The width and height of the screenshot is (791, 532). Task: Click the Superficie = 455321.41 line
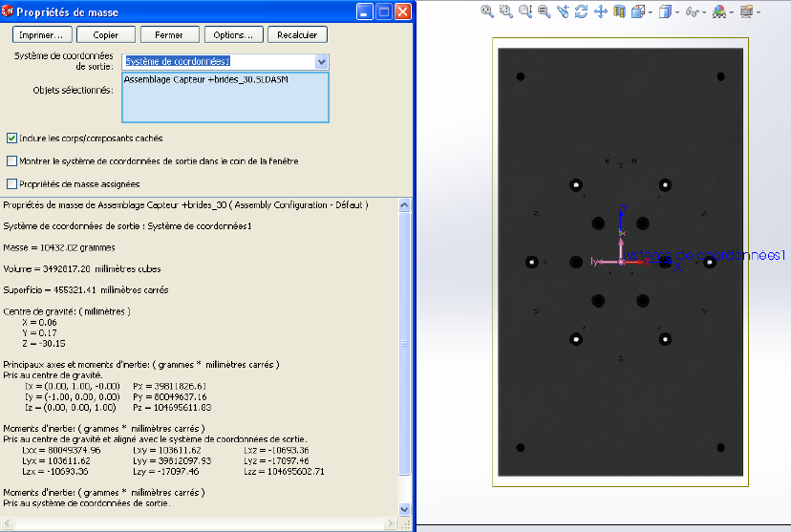[86, 290]
